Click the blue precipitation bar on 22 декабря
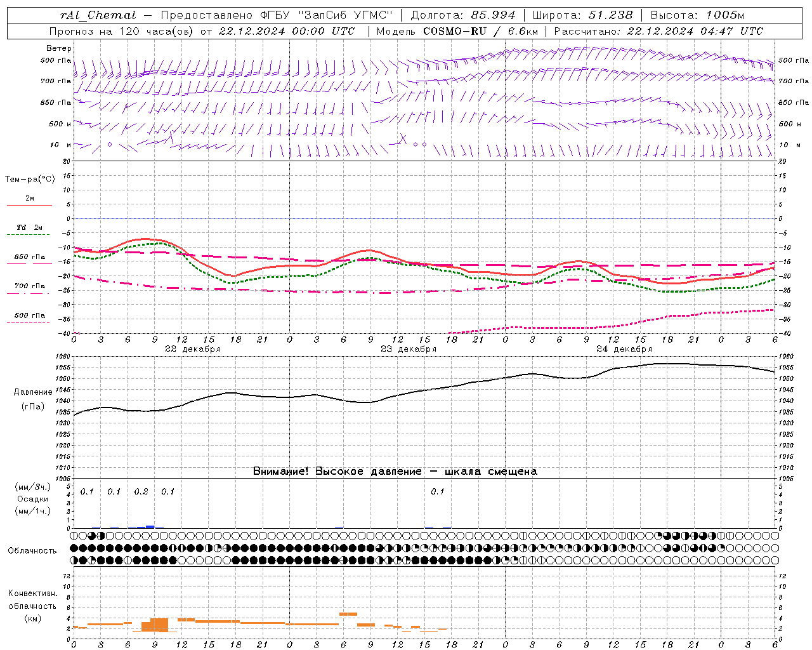Viewport: 812px width, 650px height. tap(150, 526)
